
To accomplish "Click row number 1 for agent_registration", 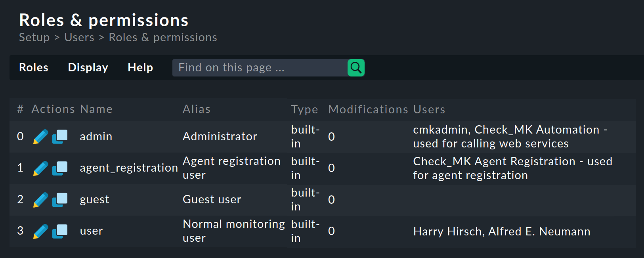I will tap(20, 168).
